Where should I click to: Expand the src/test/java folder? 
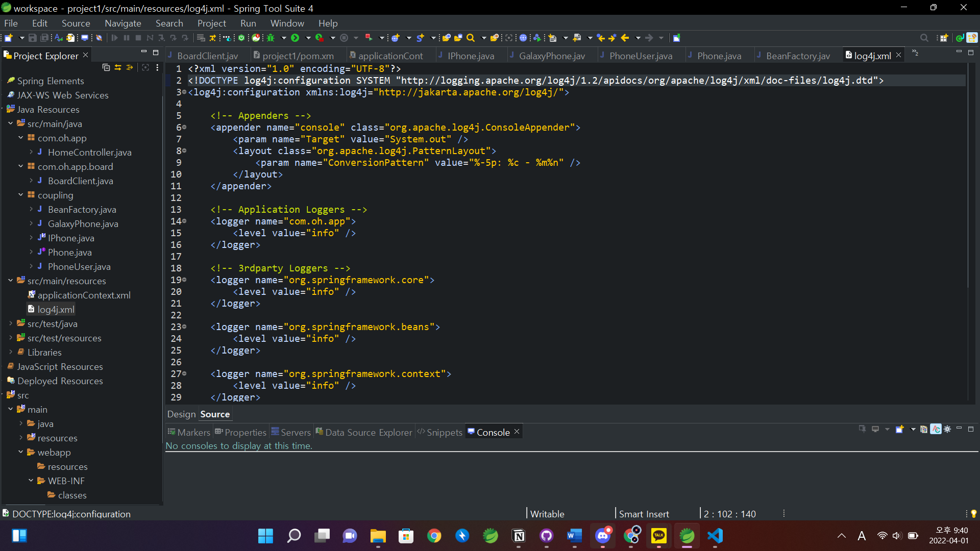[x=10, y=323]
